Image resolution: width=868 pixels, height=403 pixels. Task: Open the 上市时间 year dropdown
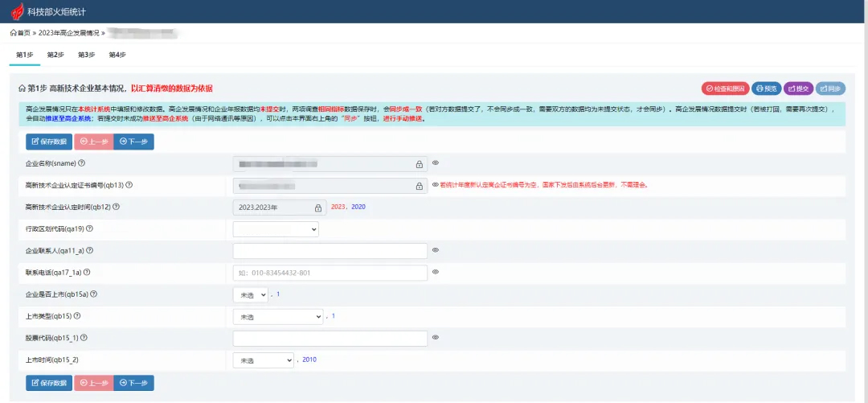pyautogui.click(x=264, y=360)
